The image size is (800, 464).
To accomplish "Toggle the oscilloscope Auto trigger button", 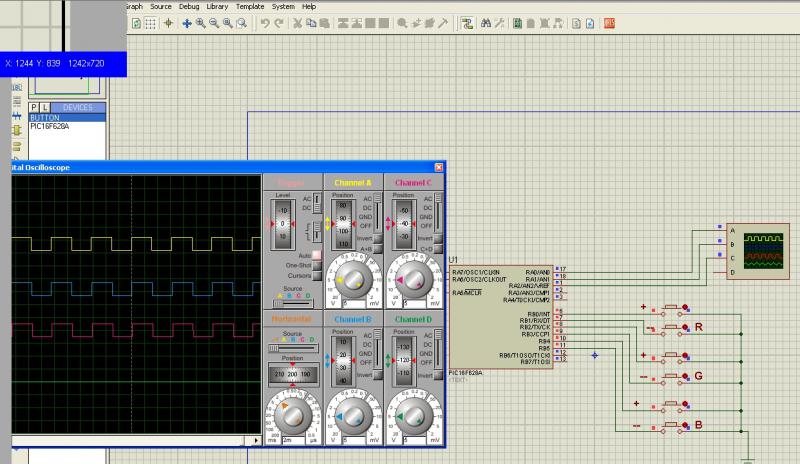I will click(318, 255).
